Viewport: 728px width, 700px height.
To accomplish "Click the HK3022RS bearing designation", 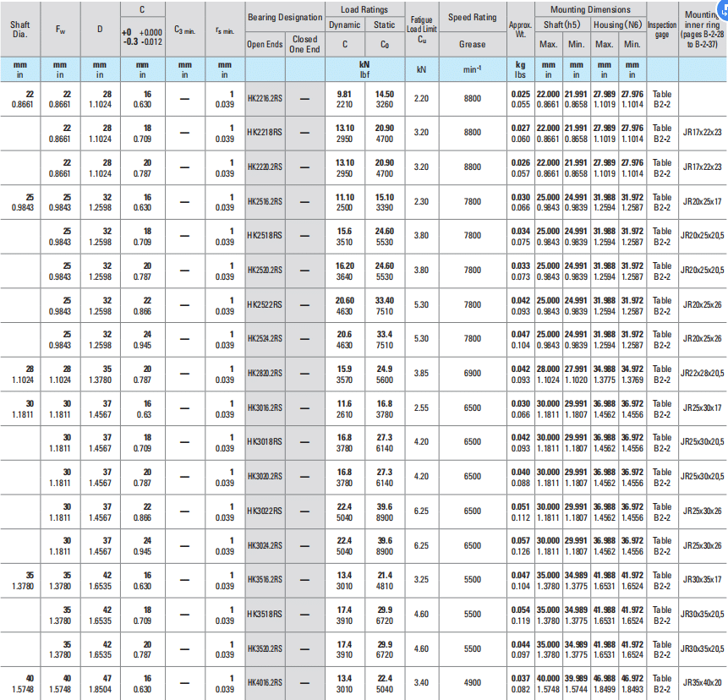I will click(x=265, y=511).
